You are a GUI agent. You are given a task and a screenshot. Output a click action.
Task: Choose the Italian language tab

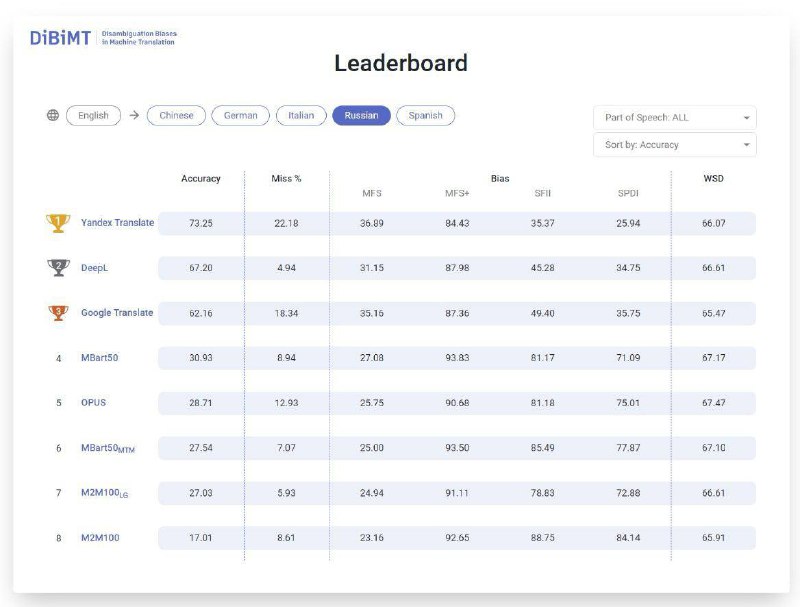pos(301,115)
